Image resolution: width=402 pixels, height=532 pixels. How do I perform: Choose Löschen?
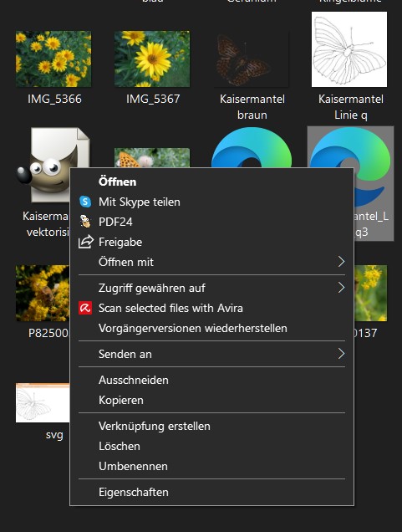tap(211, 446)
